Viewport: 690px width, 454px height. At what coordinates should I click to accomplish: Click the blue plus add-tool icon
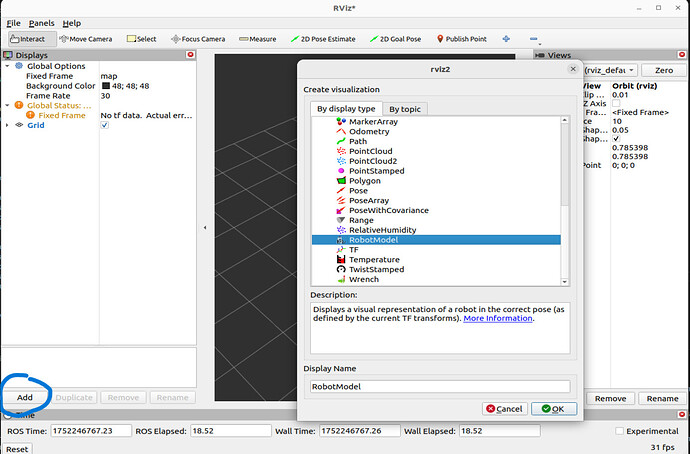(506, 39)
